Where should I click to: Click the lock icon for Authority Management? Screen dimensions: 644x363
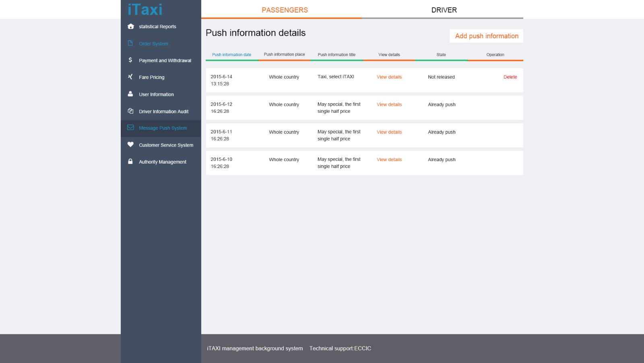(x=130, y=162)
